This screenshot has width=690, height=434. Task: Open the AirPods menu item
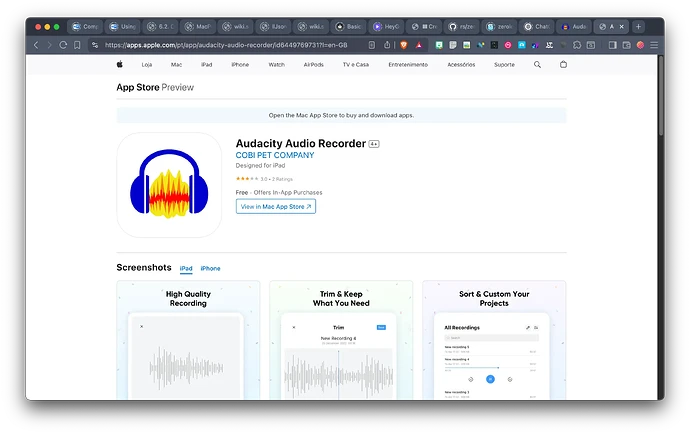tap(313, 65)
